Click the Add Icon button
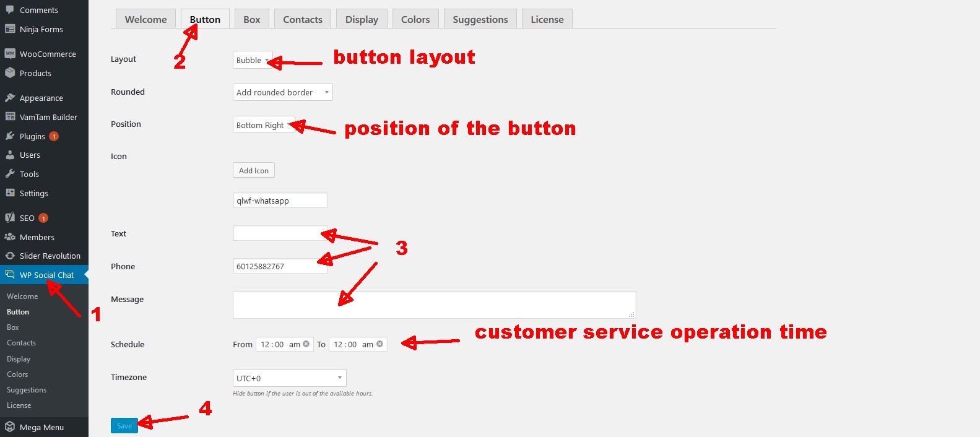Screen dimensions: 980x437 click(254, 170)
